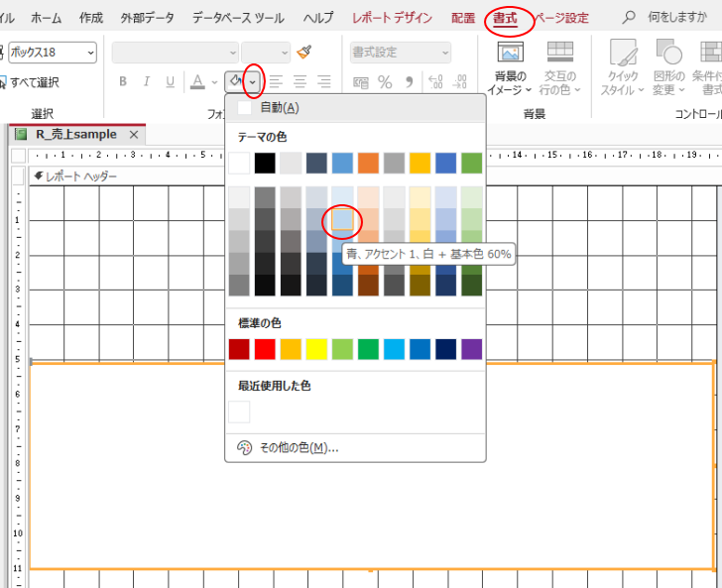Decrease decimal places icon

point(459,82)
